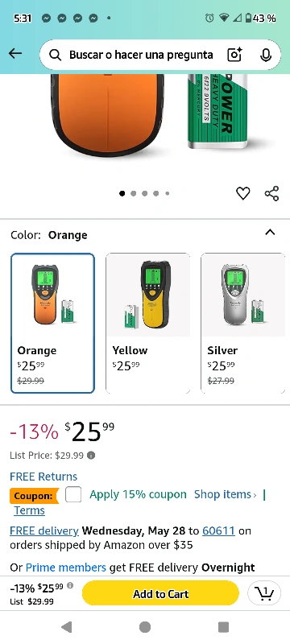Open Shop items coupon link

click(225, 494)
